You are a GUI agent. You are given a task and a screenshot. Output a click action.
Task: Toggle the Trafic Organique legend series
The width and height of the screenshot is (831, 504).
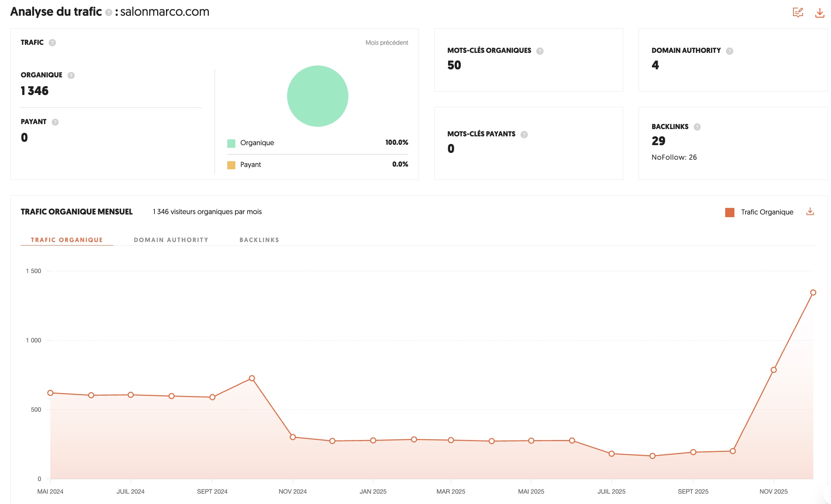coord(759,212)
